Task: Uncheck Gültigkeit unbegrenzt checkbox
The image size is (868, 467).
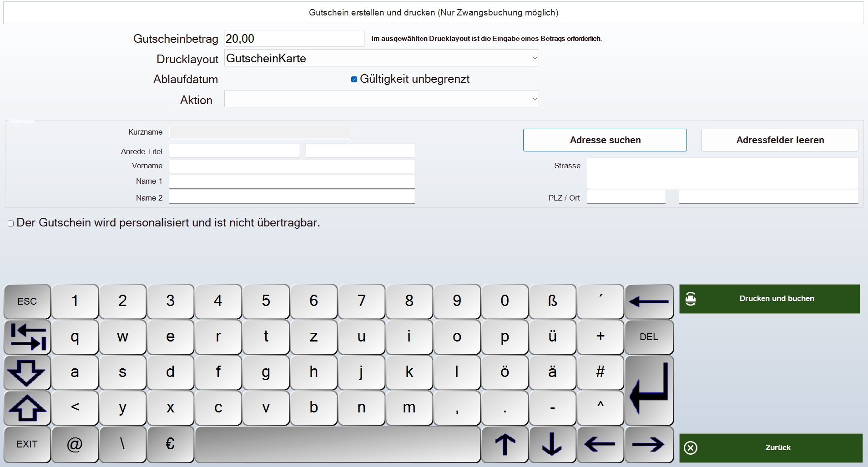Action: [x=354, y=80]
